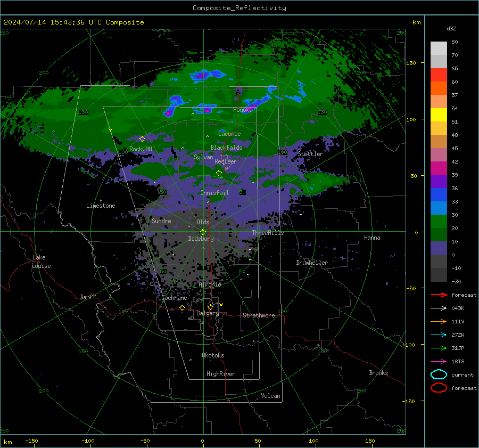Click the 2024/07/14 15:43:36 UTC timestamp
Viewport: 479px width, 448px height.
tap(53, 22)
